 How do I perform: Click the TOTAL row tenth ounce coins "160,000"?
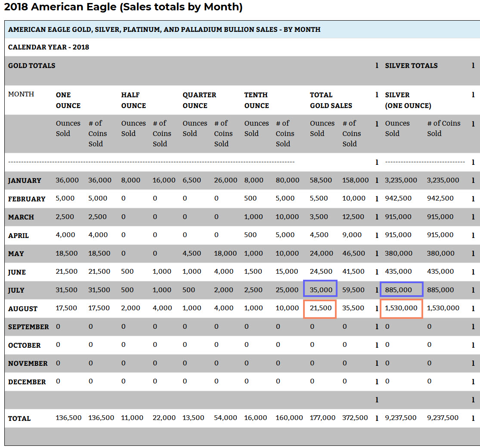click(289, 418)
